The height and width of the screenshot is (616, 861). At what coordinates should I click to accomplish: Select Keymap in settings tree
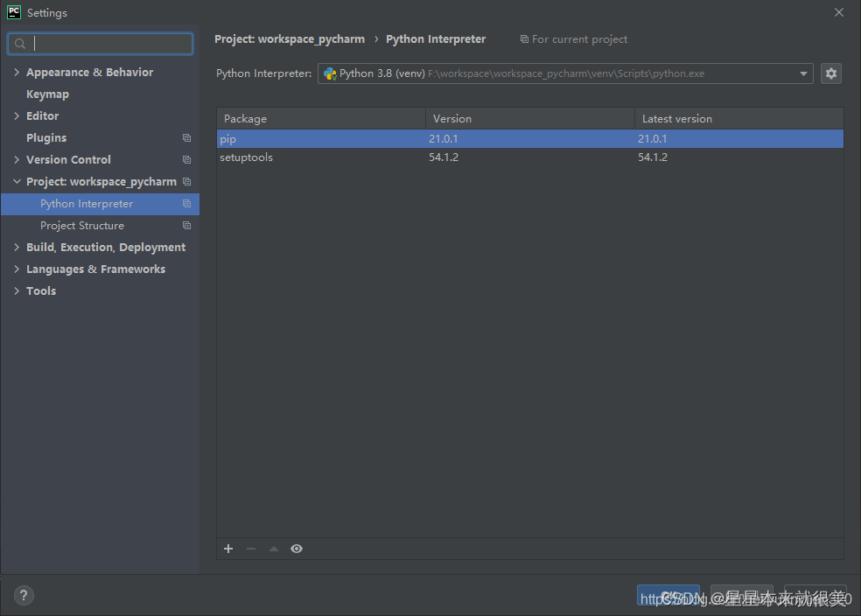pos(48,94)
